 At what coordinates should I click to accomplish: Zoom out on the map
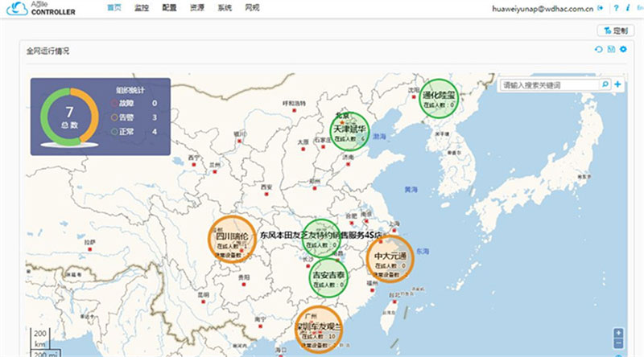pyautogui.click(x=618, y=344)
